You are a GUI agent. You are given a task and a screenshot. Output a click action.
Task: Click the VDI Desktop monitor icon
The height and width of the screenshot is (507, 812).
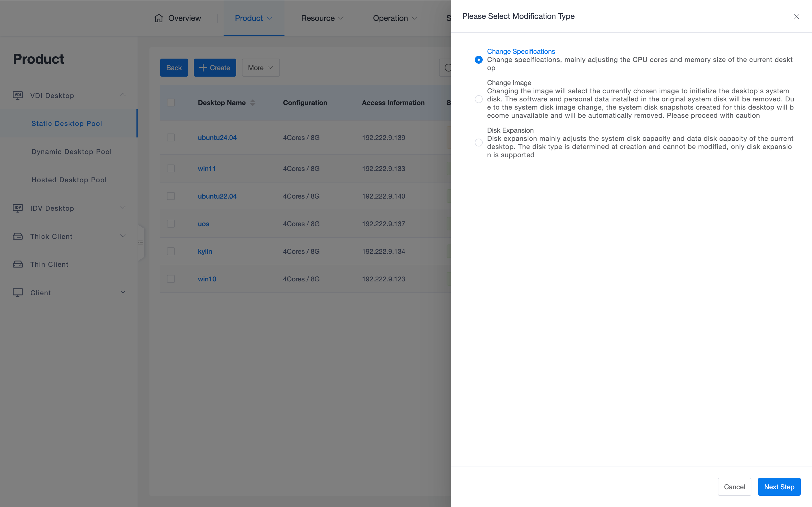(18, 95)
